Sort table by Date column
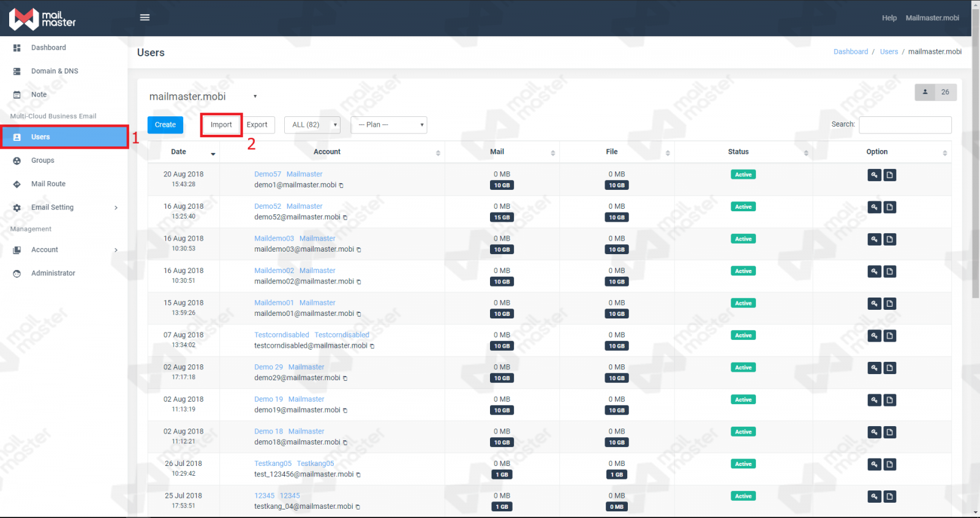 click(x=183, y=152)
